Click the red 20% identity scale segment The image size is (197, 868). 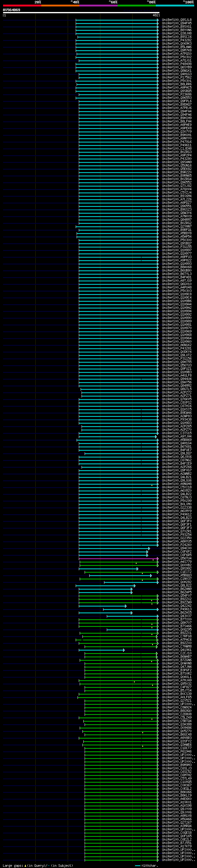22,6
